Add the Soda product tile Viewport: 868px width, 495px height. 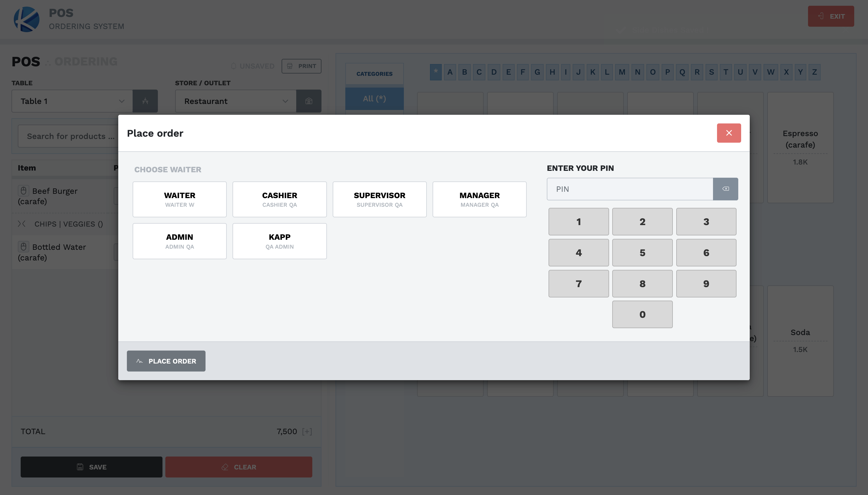point(800,341)
